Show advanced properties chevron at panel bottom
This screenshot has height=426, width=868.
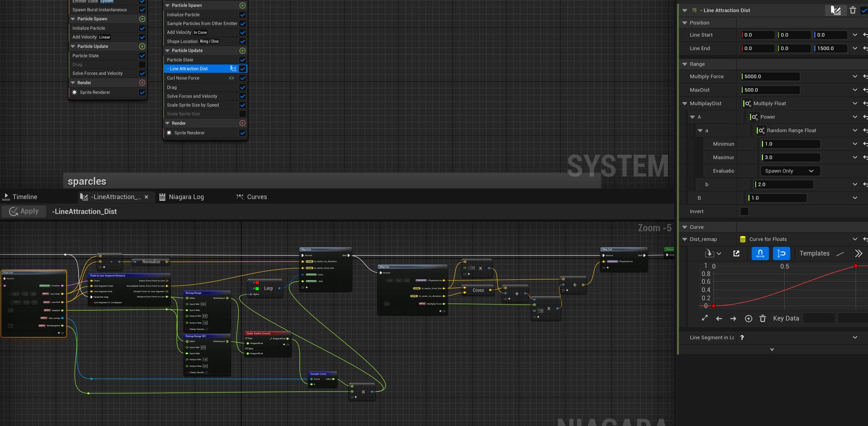coord(772,350)
